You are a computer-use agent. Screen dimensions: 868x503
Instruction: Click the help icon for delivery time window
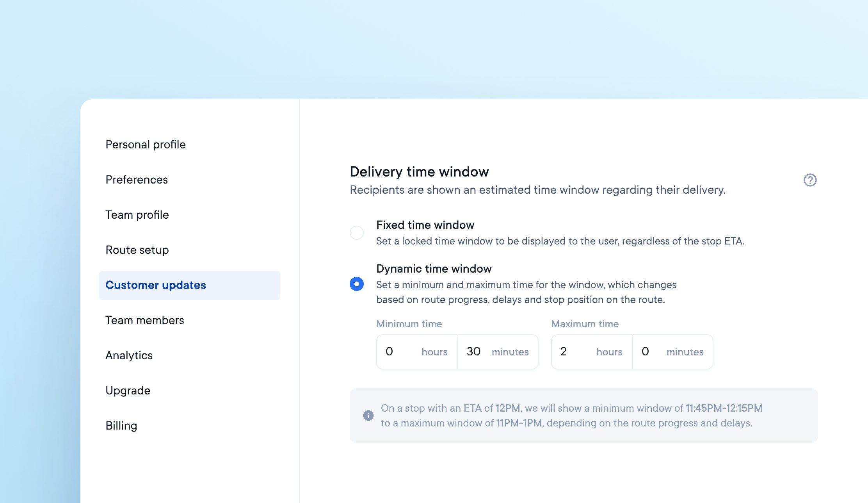click(x=809, y=180)
